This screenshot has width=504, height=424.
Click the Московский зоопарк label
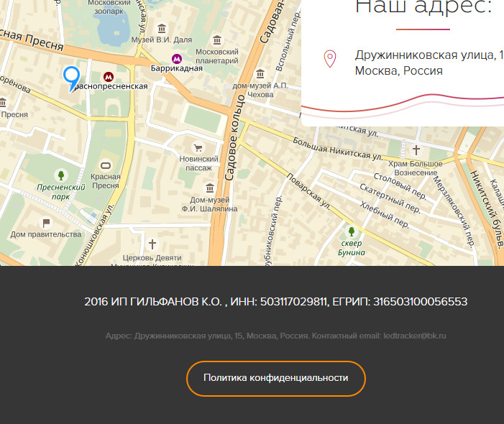tap(109, 7)
